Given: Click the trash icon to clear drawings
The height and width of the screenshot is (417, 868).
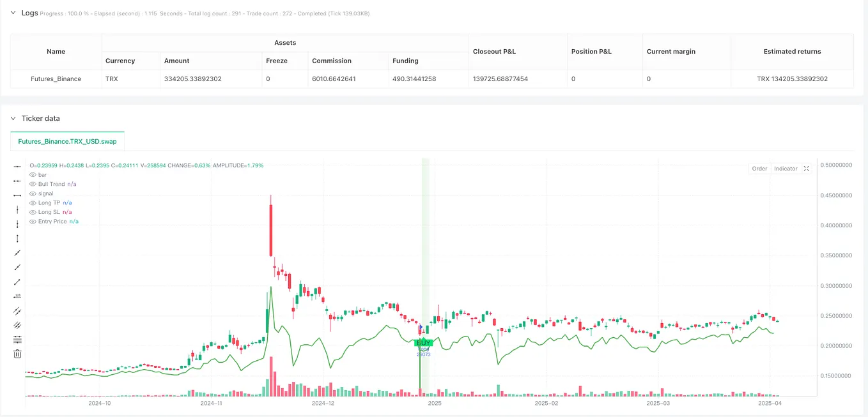Looking at the screenshot, I should point(17,353).
